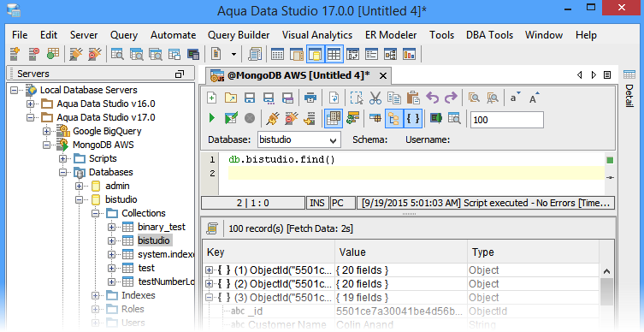Viewport: 644px width, 332px height.
Task: Select the @MongoDB AWS [Untitled 4] tab
Action: (298, 75)
